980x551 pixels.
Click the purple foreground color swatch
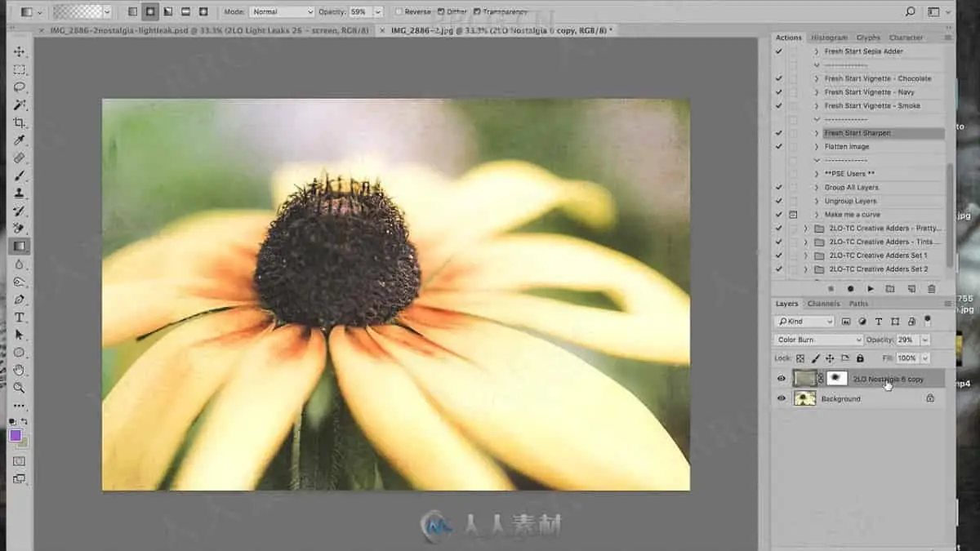coord(16,436)
